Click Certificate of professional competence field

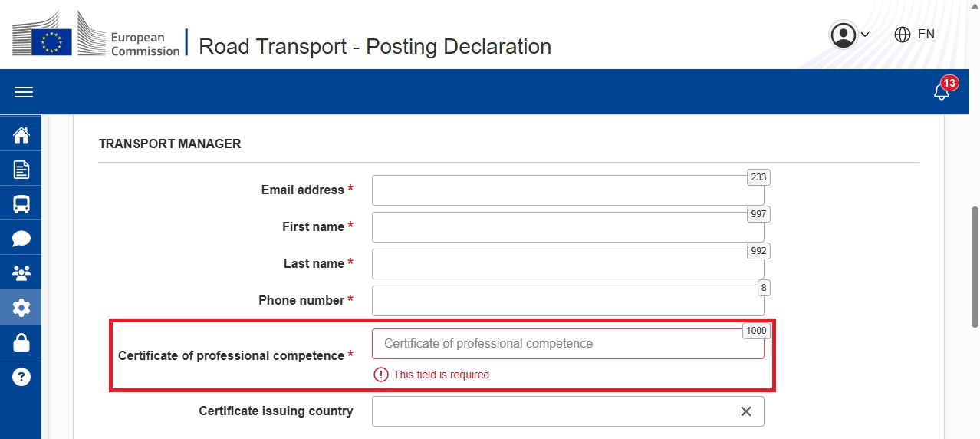(567, 344)
